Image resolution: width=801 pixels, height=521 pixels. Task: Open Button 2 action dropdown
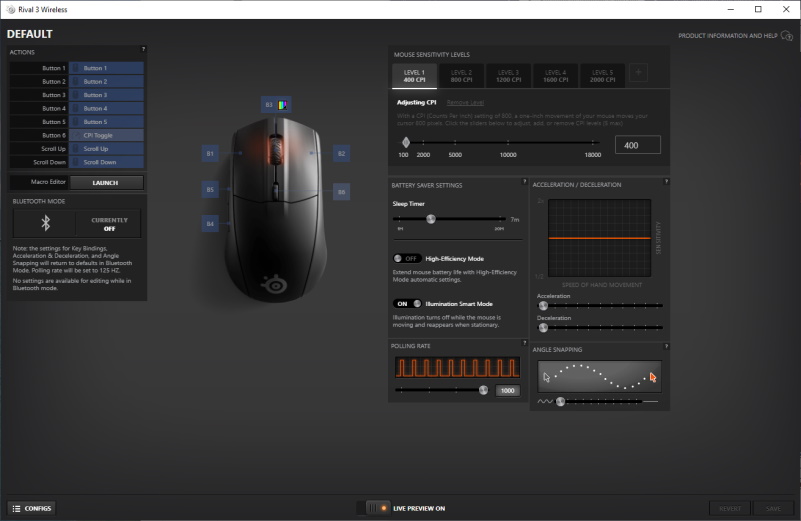point(106,81)
